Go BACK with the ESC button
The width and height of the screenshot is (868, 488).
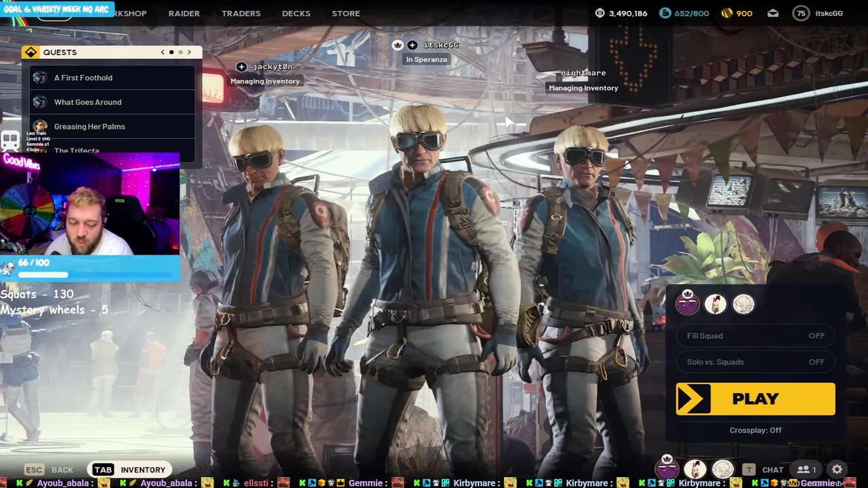(x=49, y=470)
